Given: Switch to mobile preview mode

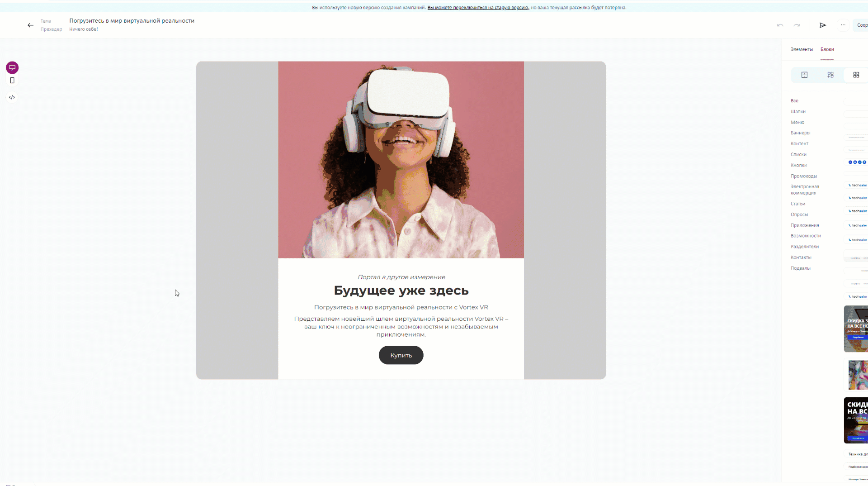Looking at the screenshot, I should (x=12, y=81).
